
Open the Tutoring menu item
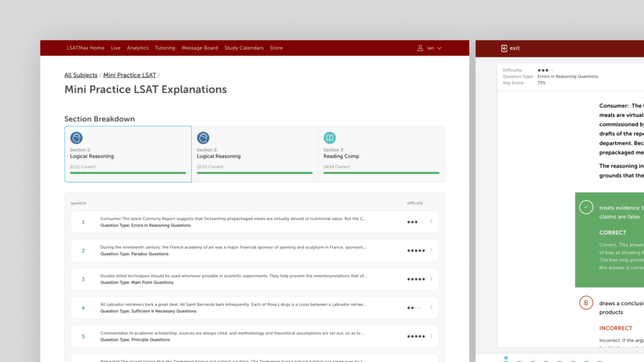click(x=165, y=48)
